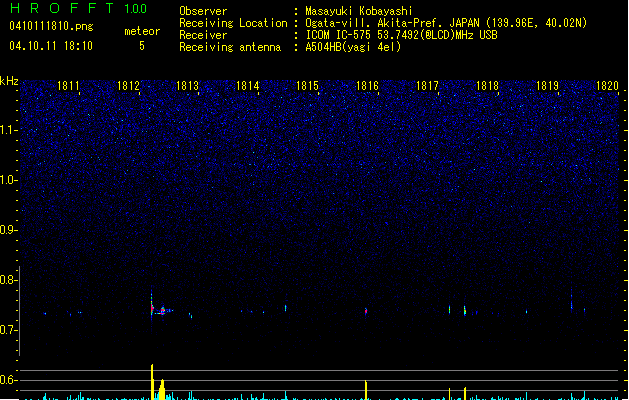Click the HROFFT 1.0.0 title text

(79, 8)
